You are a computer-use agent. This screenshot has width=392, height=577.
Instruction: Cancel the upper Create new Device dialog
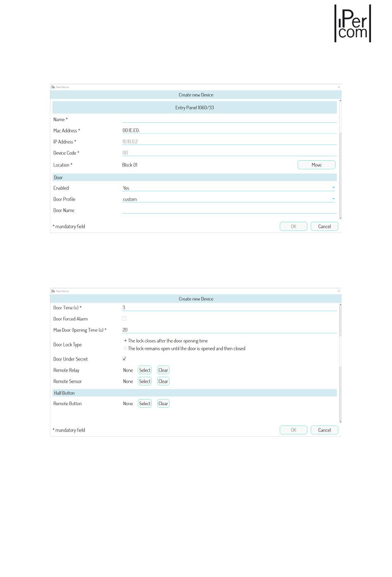[324, 226]
